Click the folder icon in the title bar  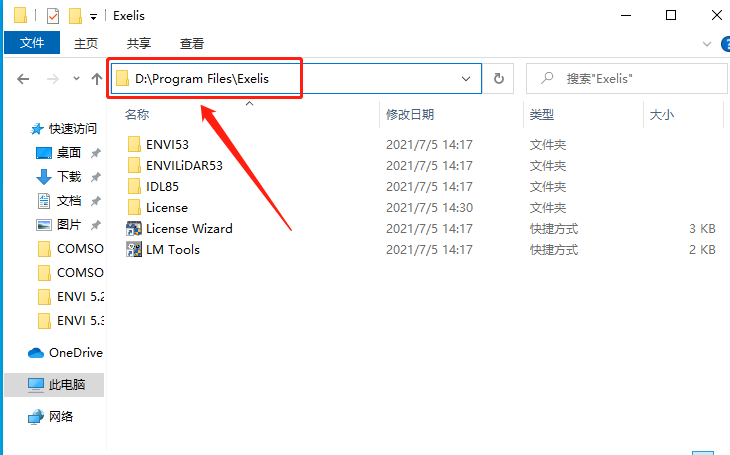[x=20, y=15]
